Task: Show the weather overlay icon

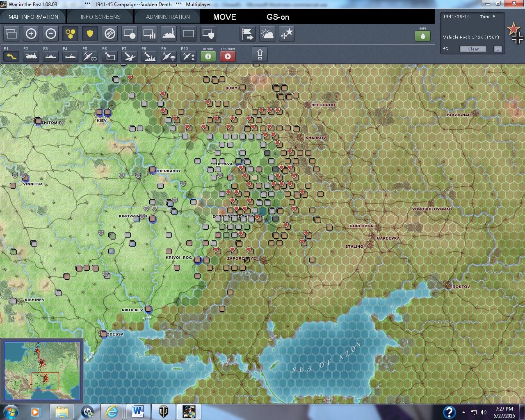Action: tap(267, 34)
